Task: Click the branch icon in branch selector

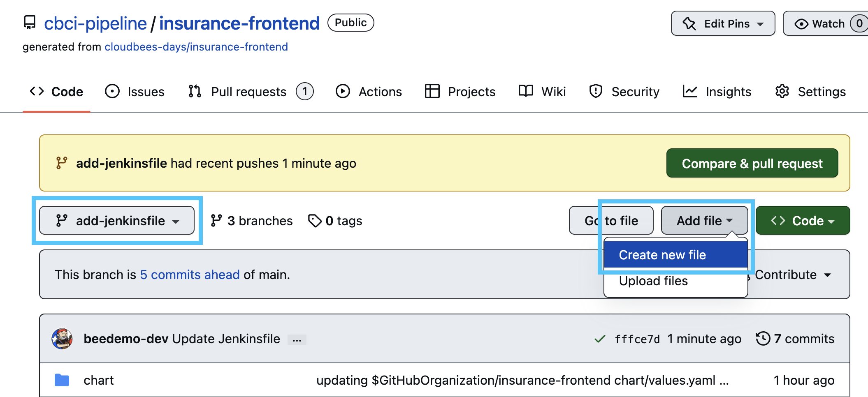Action: [x=61, y=221]
